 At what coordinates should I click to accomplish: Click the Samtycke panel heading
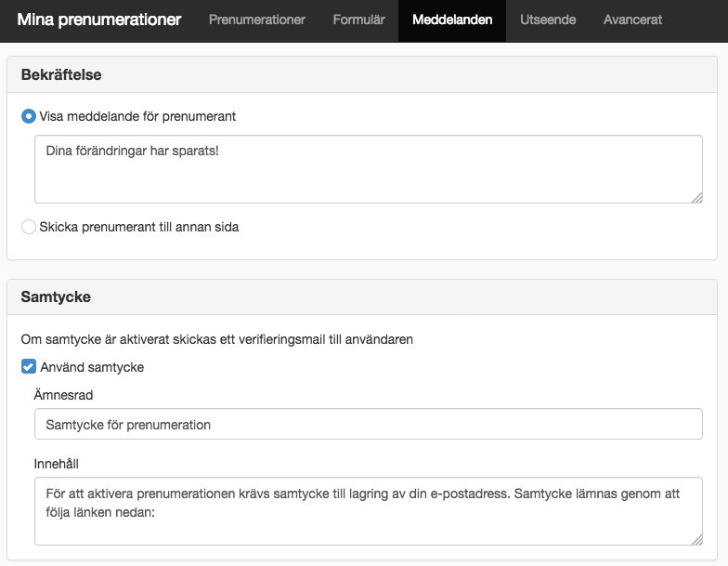click(56, 297)
